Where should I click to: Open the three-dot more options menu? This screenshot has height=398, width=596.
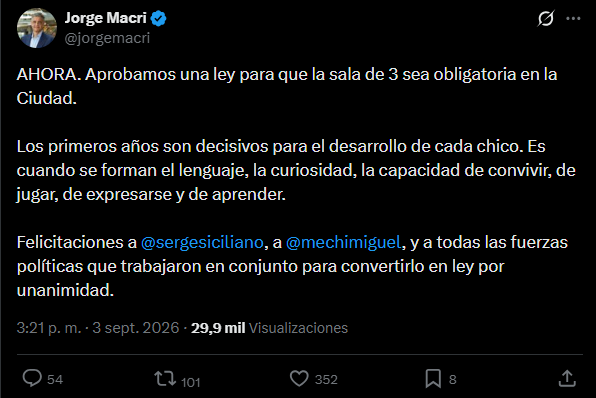tap(573, 18)
